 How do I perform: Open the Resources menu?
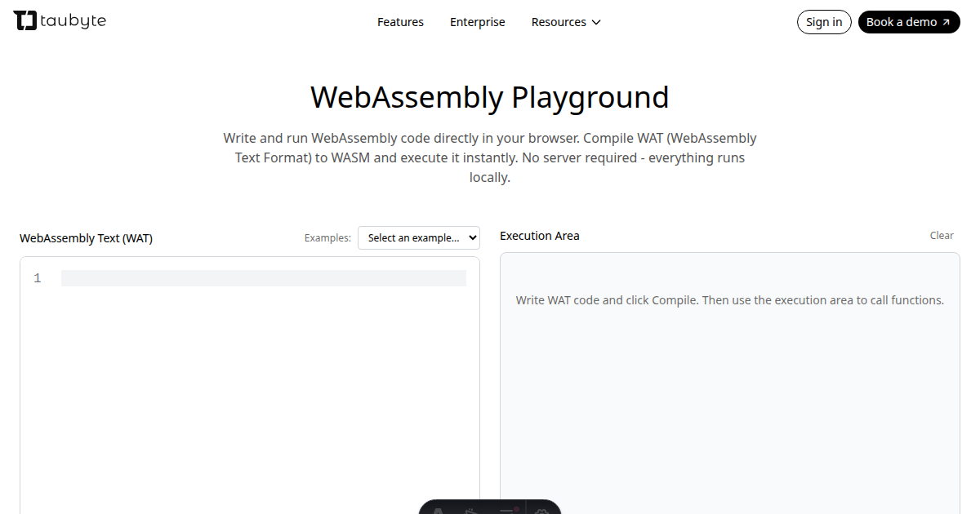coord(559,22)
